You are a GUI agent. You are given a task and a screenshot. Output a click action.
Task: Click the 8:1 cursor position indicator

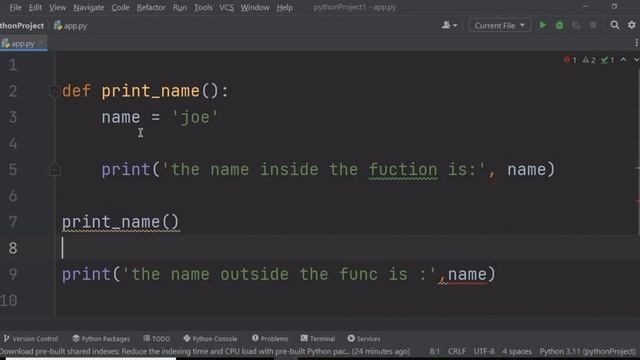tap(435, 351)
